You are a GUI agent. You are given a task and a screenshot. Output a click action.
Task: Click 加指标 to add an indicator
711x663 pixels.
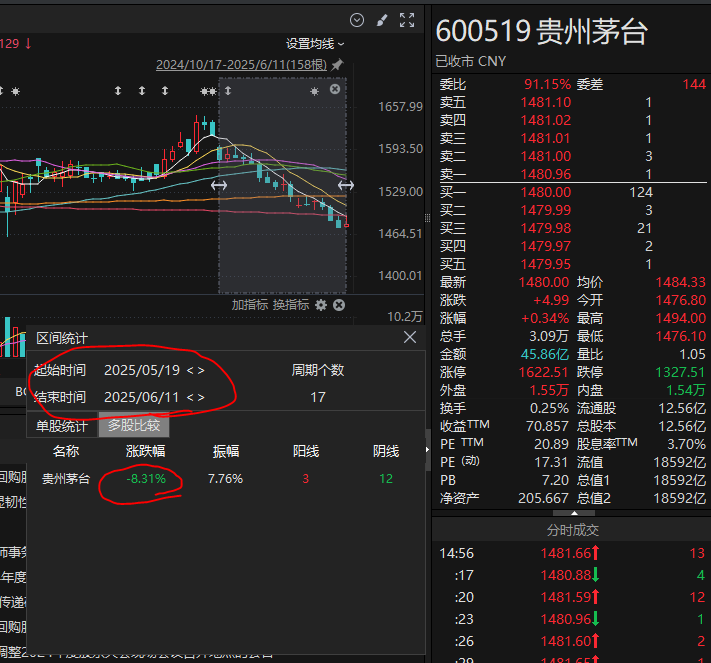click(x=250, y=305)
